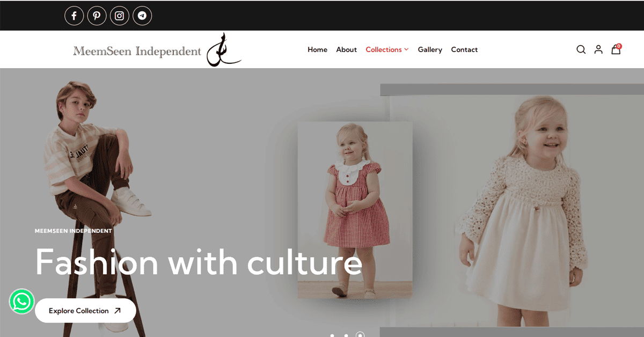The image size is (644, 337).
Task: Click the MeemSeen Independent logo
Action: pyautogui.click(x=157, y=50)
